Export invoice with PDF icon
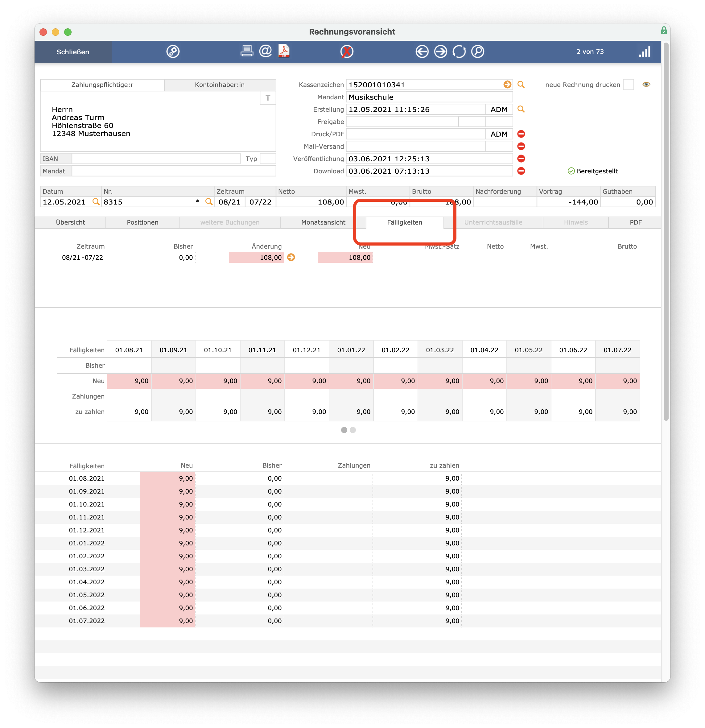 (x=284, y=51)
